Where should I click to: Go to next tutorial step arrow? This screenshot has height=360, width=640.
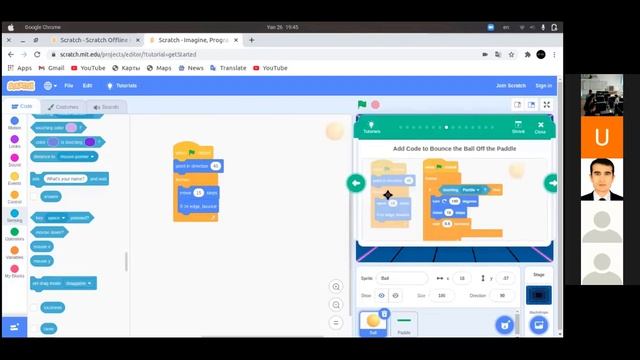point(551,183)
